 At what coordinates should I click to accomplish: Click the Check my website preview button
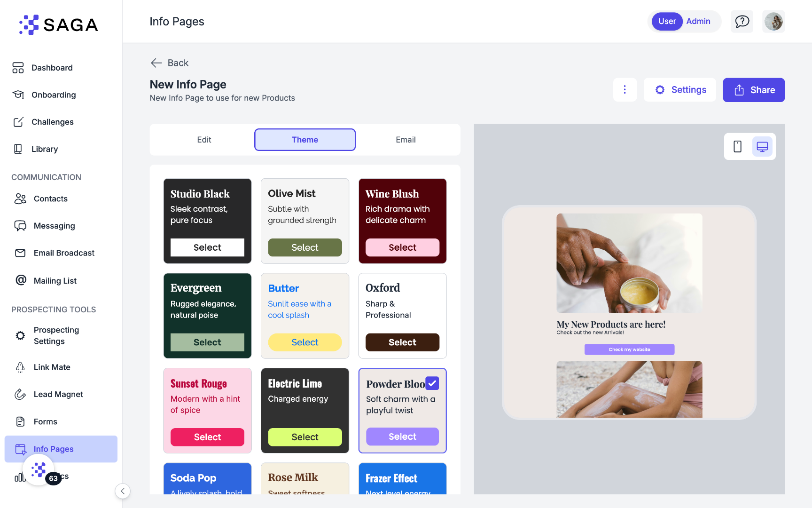(x=629, y=349)
